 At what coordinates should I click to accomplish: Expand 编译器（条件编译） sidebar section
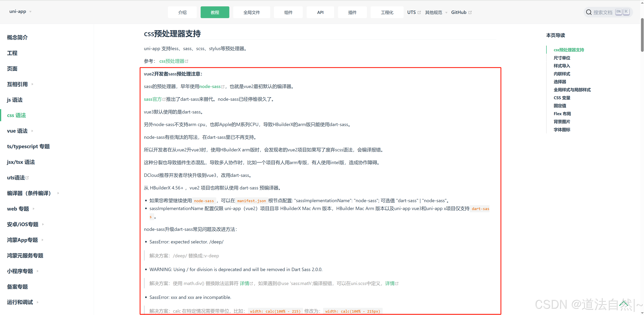pyautogui.click(x=58, y=193)
